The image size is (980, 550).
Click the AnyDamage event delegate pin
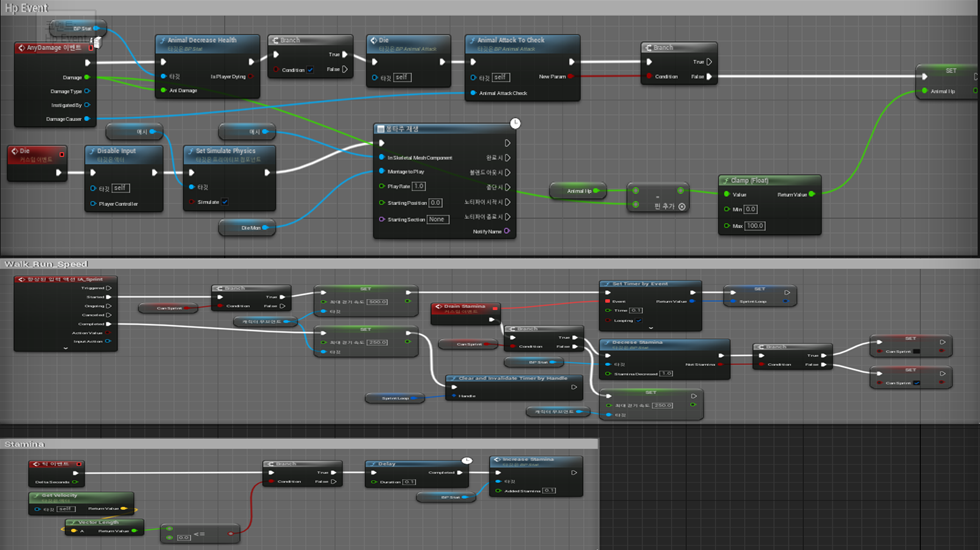coord(91,48)
